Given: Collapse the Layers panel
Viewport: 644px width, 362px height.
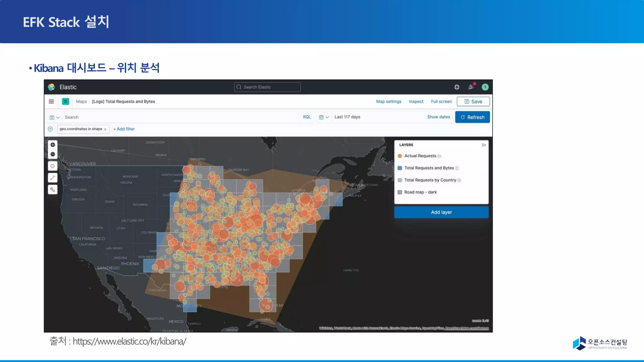Looking at the screenshot, I should [x=484, y=145].
